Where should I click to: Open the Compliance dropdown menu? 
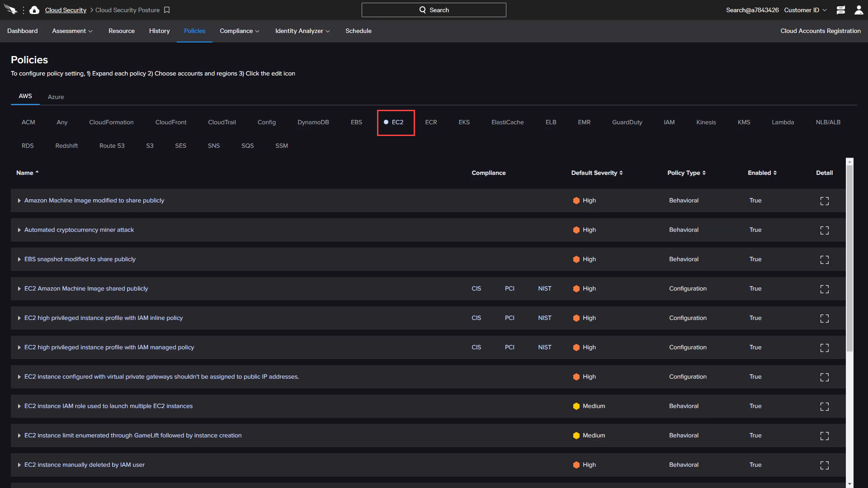pos(238,31)
